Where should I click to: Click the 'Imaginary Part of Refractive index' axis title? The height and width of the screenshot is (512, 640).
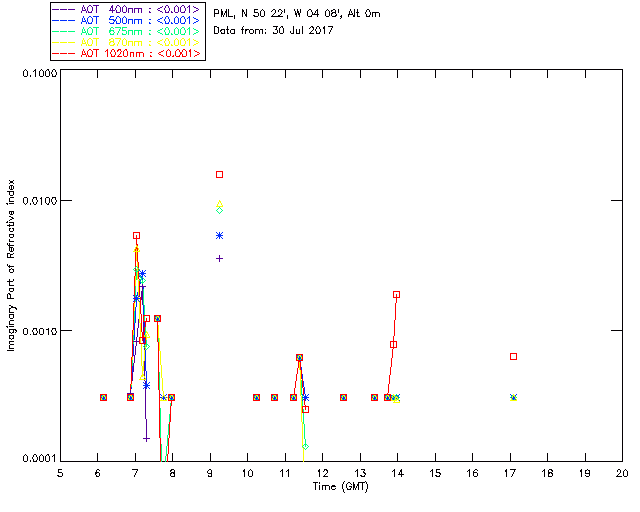tap(11, 265)
